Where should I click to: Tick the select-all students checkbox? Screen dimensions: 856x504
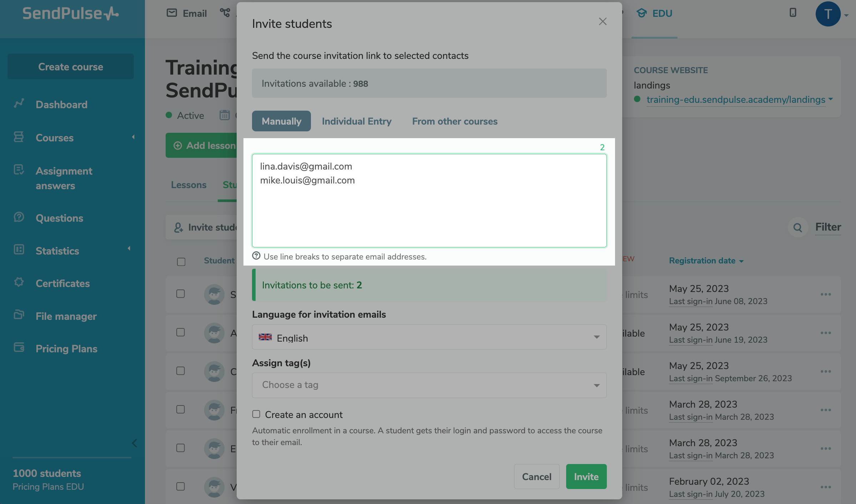coord(181,262)
